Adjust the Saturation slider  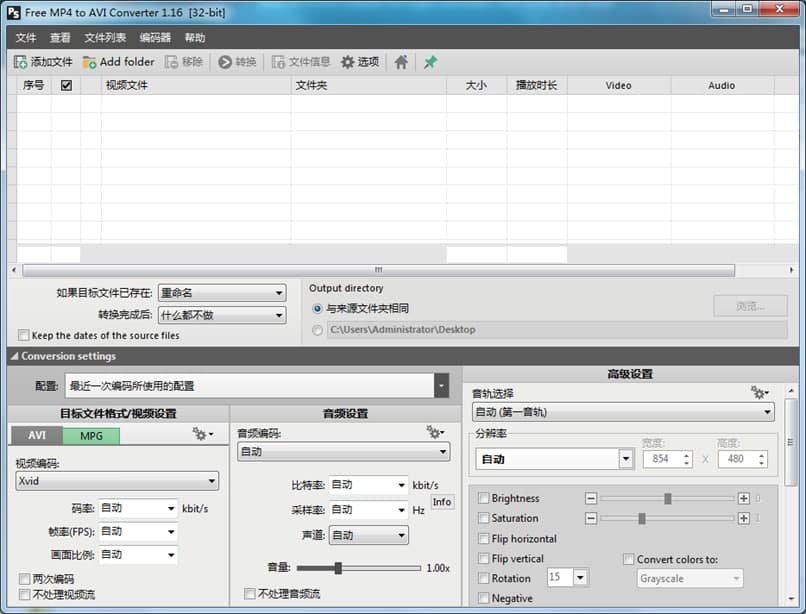click(640, 518)
